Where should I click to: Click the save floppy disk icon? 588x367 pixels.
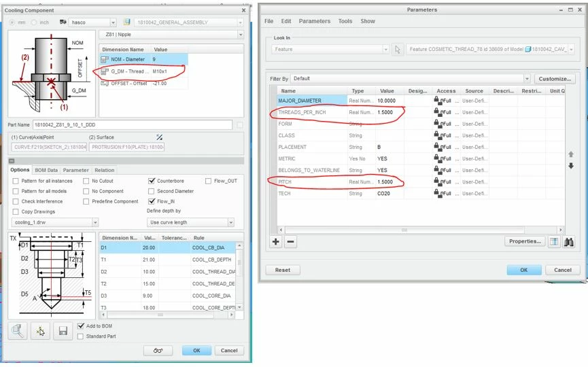pyautogui.click(x=63, y=331)
